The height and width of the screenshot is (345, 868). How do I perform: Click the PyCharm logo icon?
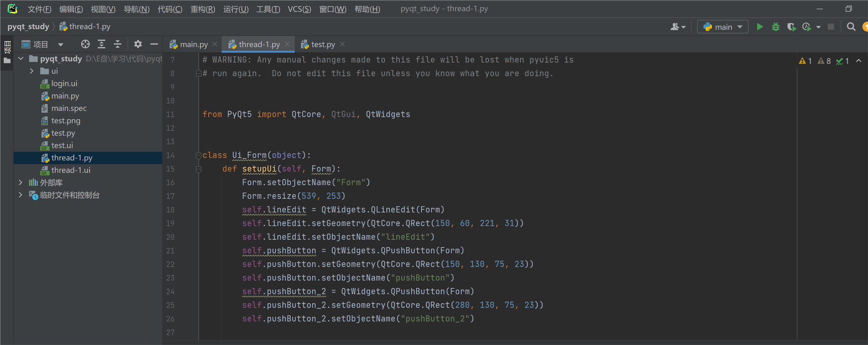12,9
